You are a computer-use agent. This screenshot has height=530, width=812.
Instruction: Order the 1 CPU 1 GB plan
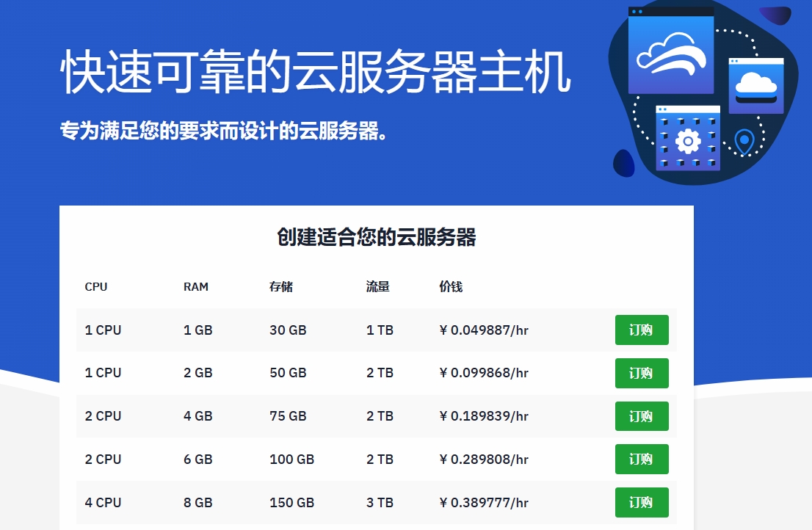641,330
